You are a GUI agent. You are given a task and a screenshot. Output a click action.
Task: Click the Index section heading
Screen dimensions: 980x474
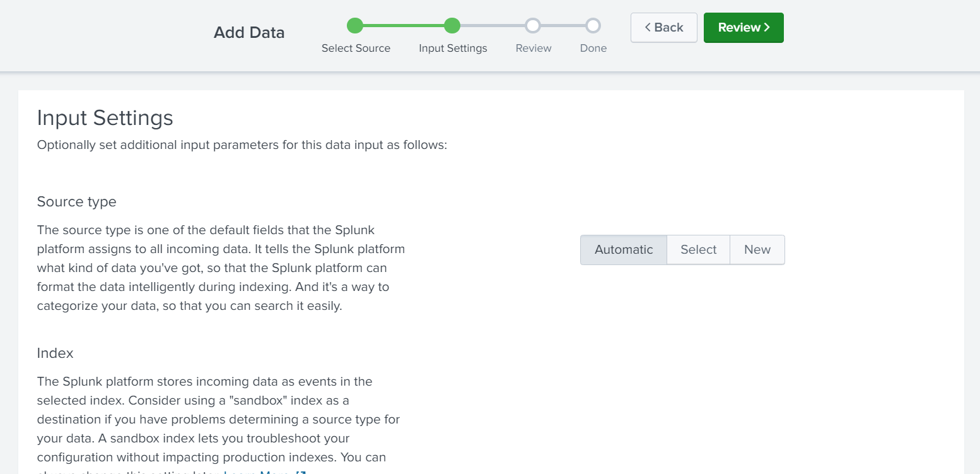[x=55, y=353]
